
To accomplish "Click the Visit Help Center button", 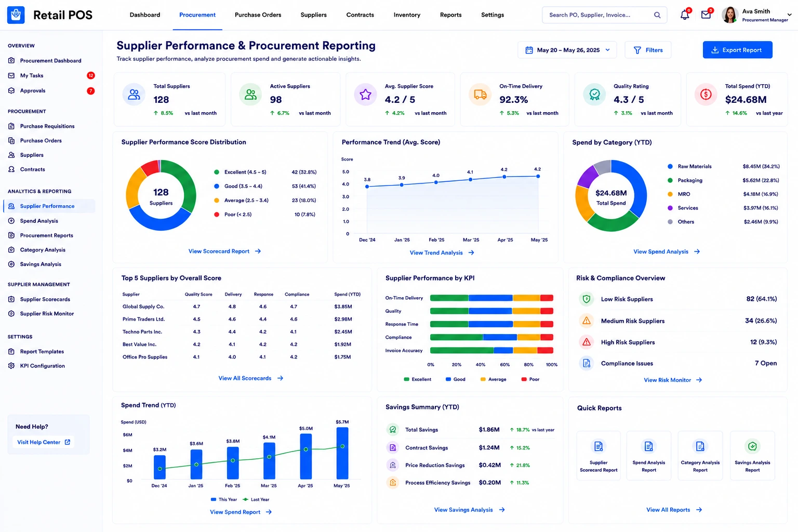I will (x=43, y=442).
